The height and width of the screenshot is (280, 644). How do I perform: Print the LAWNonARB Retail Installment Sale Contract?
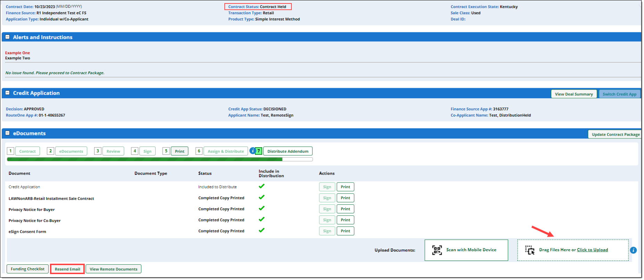point(345,198)
